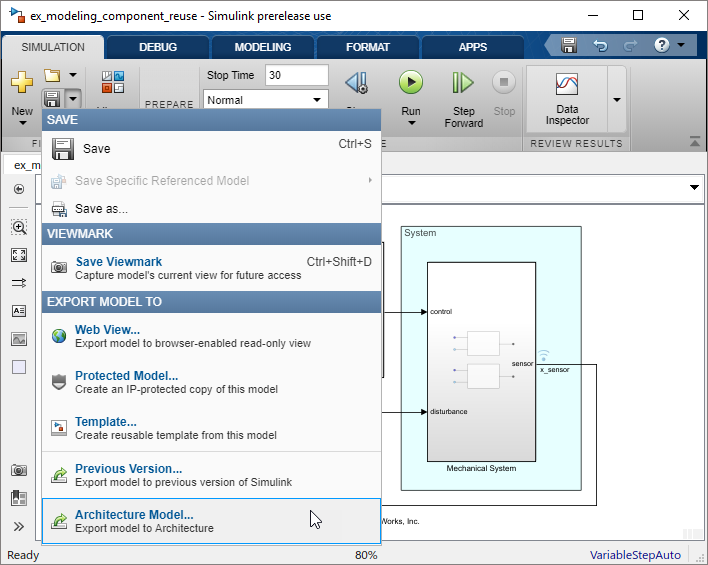
Task: Switch to the DEBUG tab
Action: [158, 47]
